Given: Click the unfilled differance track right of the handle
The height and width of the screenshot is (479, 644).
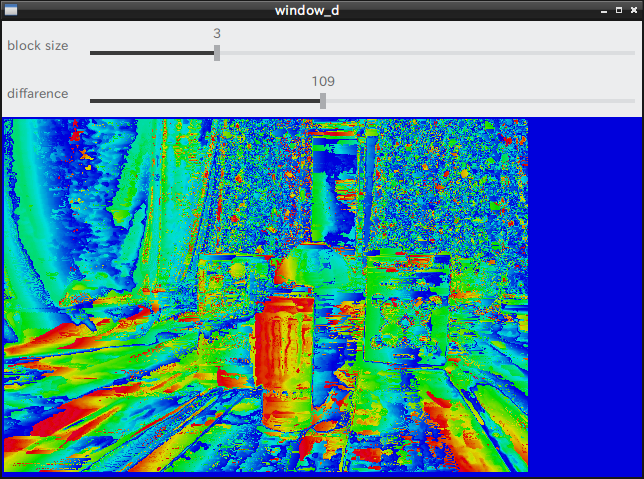Looking at the screenshot, I should point(481,101).
